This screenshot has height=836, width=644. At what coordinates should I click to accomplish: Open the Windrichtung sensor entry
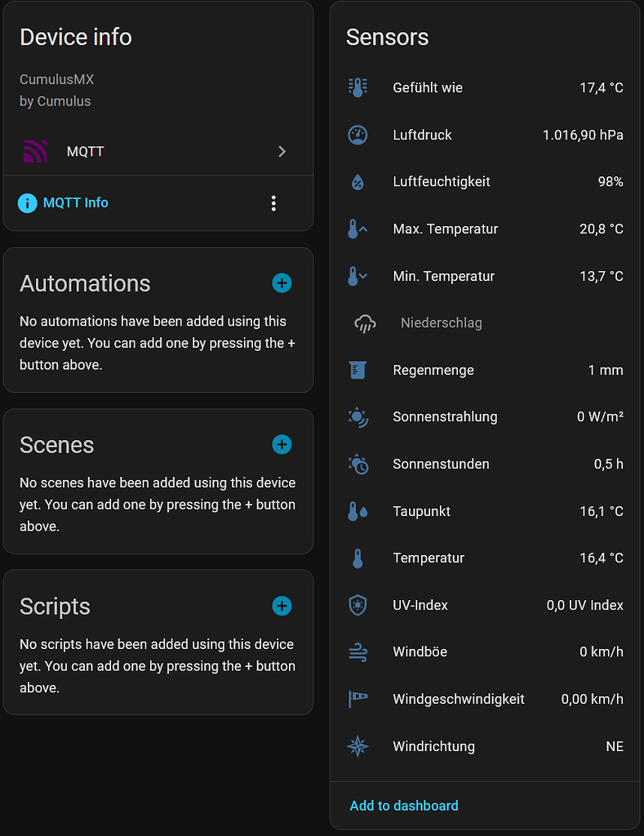485,746
